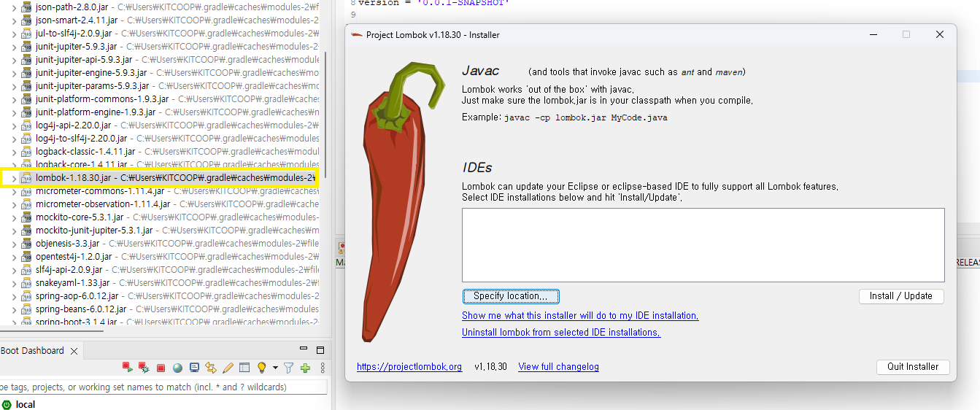Expand the micrometer-commons-1.11.4.jar node
Image resolution: width=980 pixels, height=410 pixels.
coord(13,191)
